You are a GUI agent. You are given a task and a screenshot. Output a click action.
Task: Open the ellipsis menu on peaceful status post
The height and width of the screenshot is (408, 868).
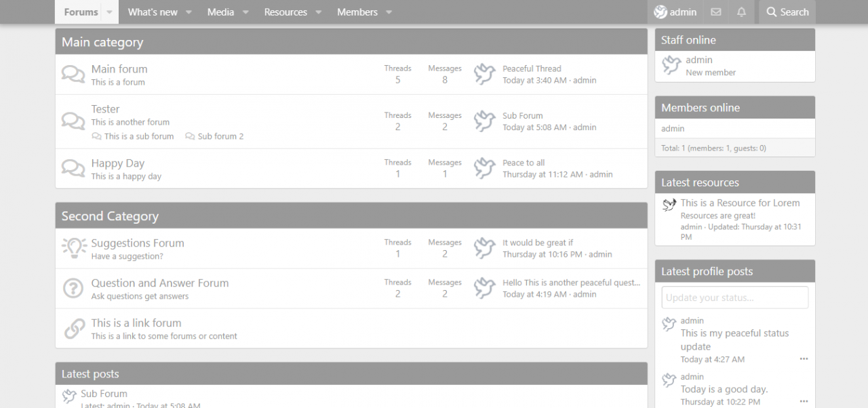[804, 359]
